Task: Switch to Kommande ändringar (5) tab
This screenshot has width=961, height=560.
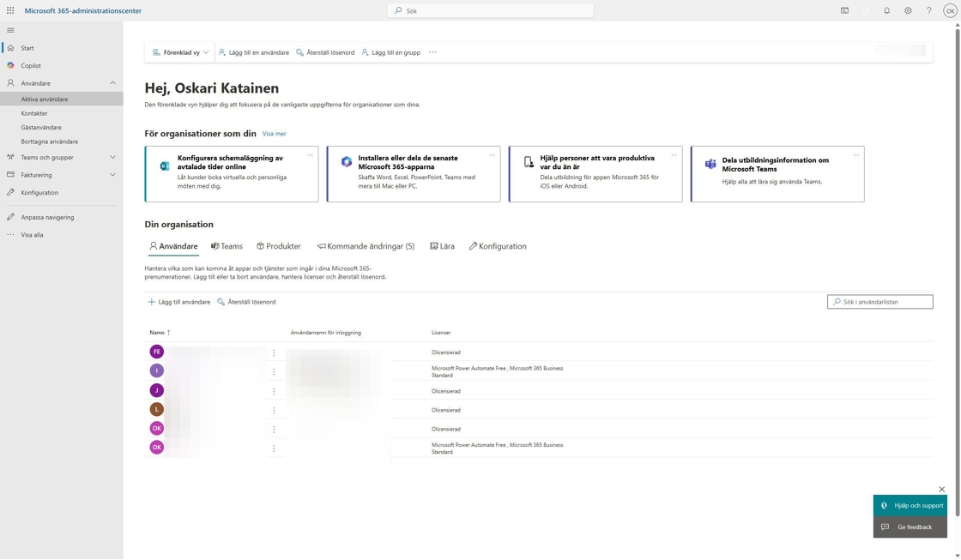Action: 366,246
